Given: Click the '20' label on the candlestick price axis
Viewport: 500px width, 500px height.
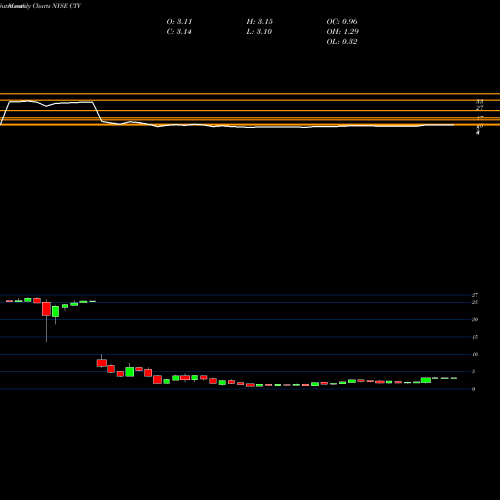Looking at the screenshot, I should pos(475,320).
